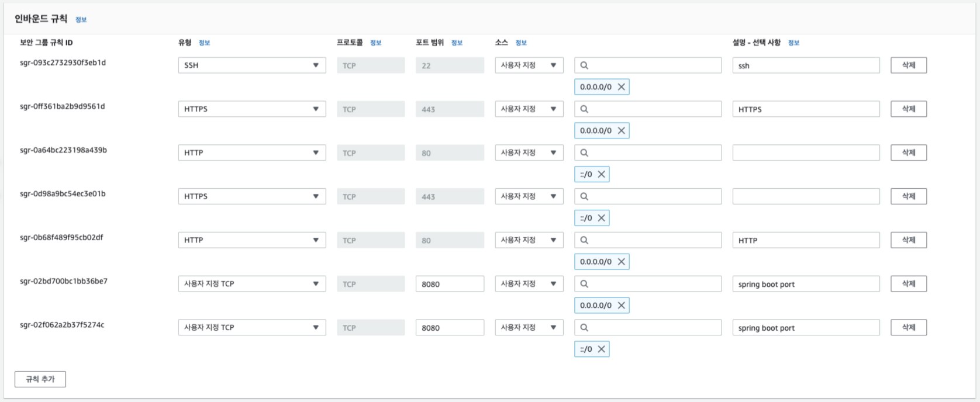
Task: Open source dropdown for sgr-02bd700bc1bb36be7 rule
Action: coord(529,284)
